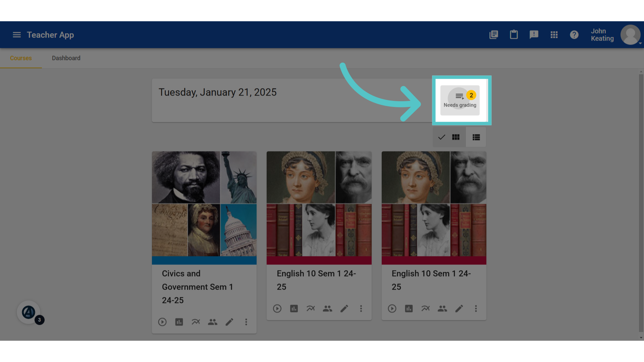Click middle English 10 Sem 1 title

(x=316, y=280)
